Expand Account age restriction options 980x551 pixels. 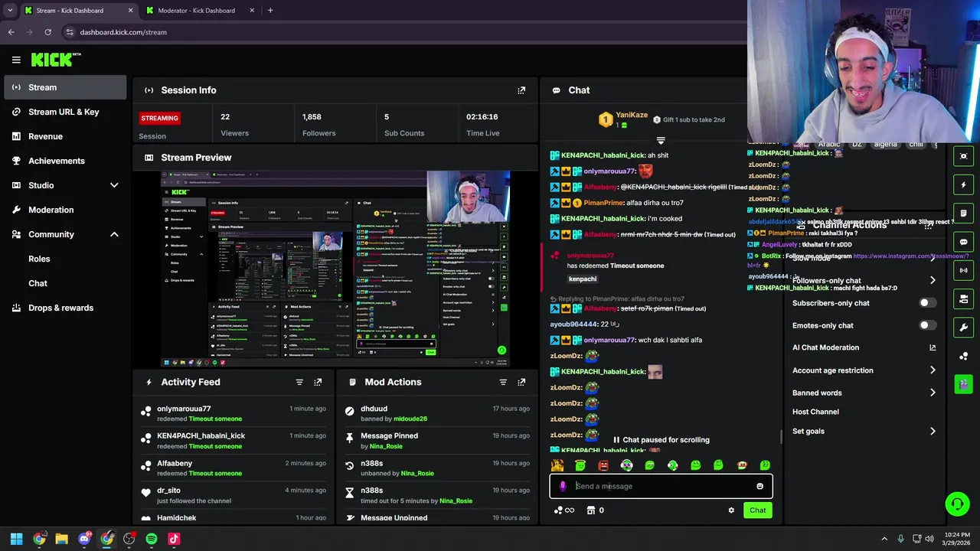[x=932, y=370]
